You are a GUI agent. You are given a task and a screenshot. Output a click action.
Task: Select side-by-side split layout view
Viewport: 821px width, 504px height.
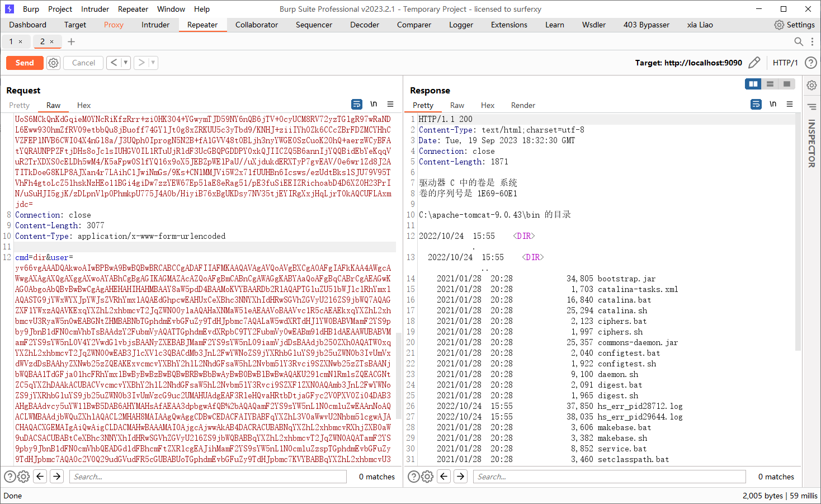(753, 84)
